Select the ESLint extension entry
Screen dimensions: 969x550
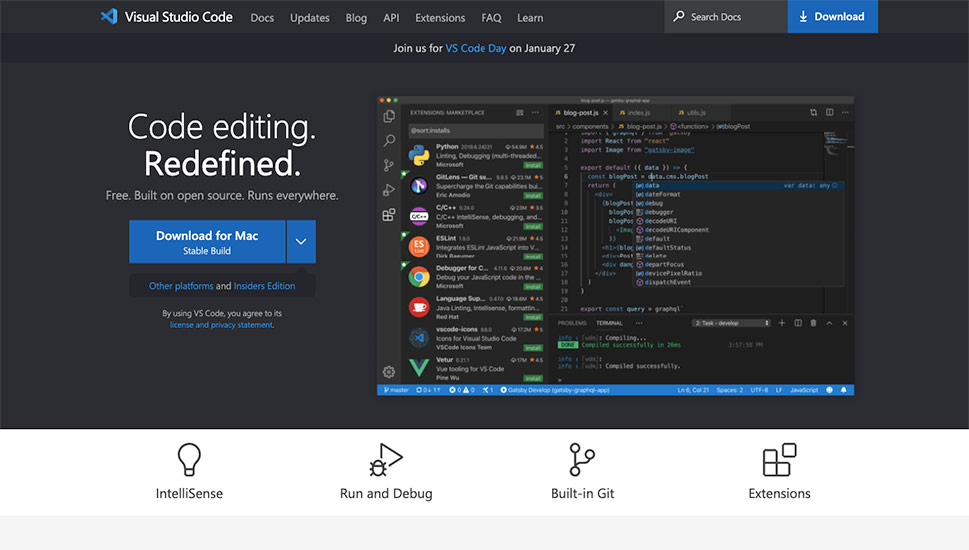click(475, 247)
